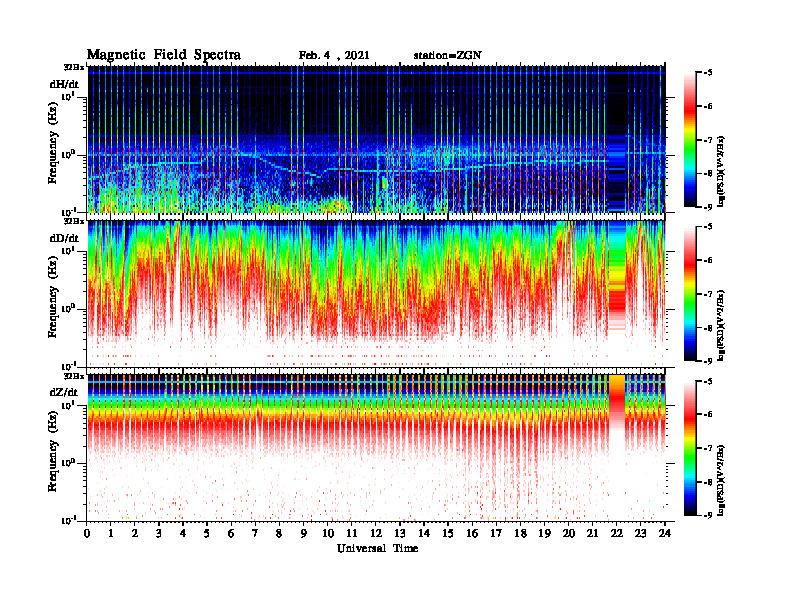Click the -9 tick on dZ/dt color scale
The height and width of the screenshot is (612, 792).
pyautogui.click(x=708, y=515)
